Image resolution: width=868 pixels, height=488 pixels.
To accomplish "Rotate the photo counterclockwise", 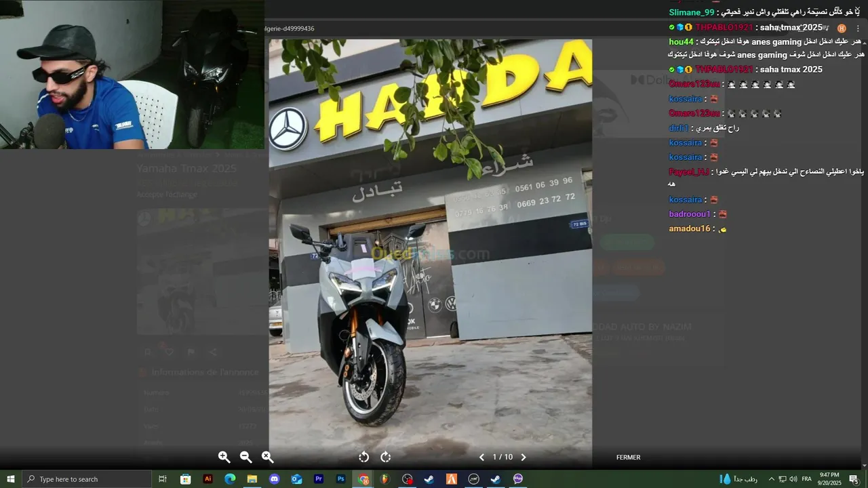I will (x=364, y=457).
